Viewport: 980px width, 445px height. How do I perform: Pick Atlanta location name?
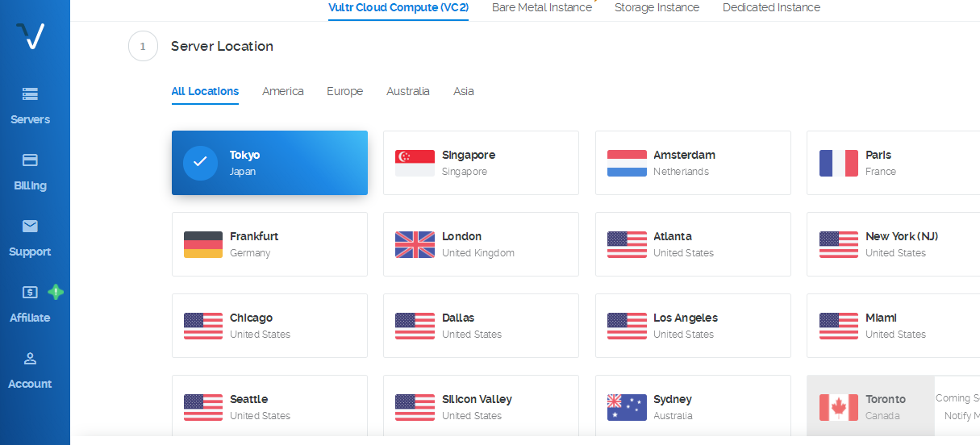coord(673,236)
